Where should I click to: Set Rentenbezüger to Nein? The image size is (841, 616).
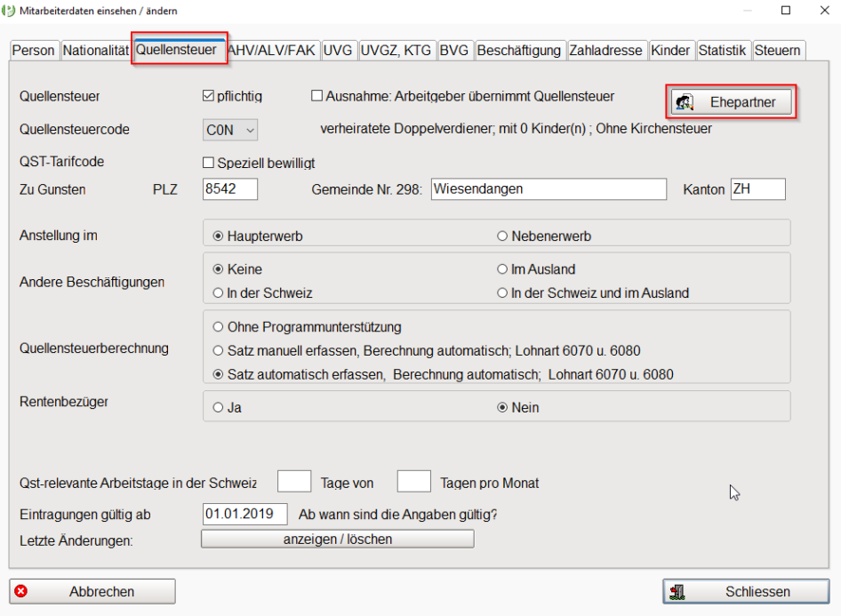tap(502, 407)
